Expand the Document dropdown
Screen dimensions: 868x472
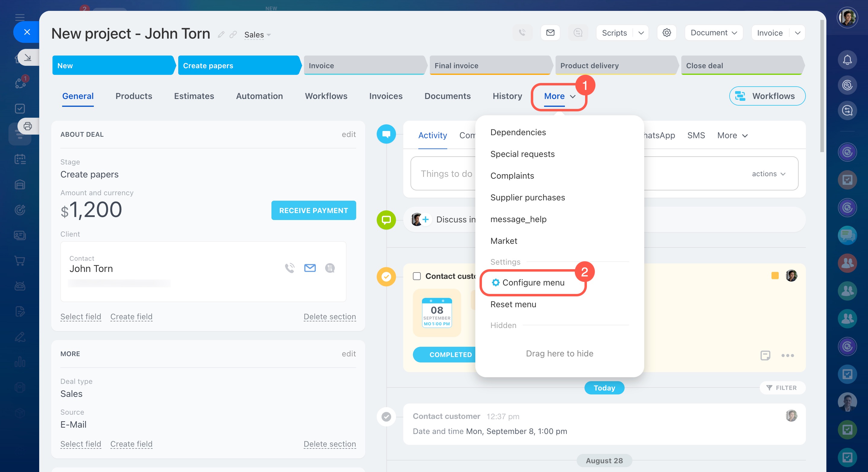[714, 33]
